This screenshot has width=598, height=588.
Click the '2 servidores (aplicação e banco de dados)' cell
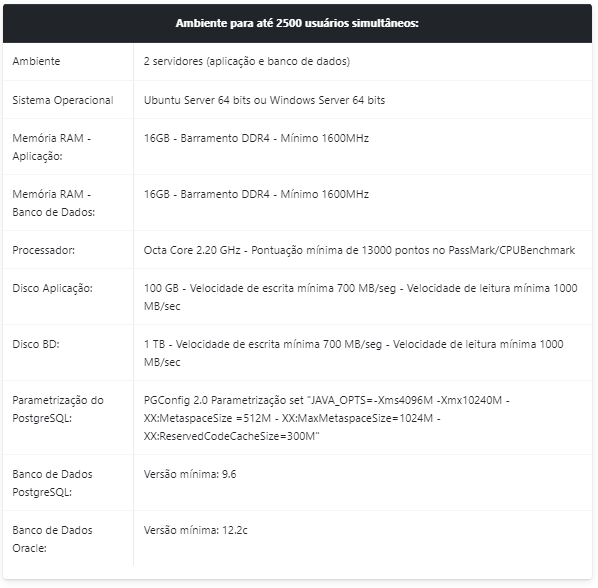[x=247, y=61]
